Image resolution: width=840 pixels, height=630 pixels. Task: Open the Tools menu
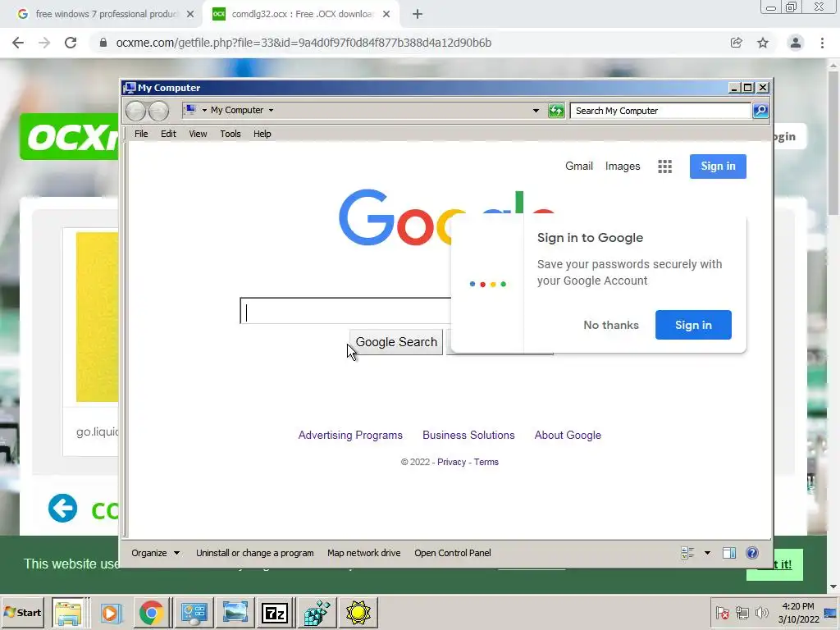tap(231, 134)
